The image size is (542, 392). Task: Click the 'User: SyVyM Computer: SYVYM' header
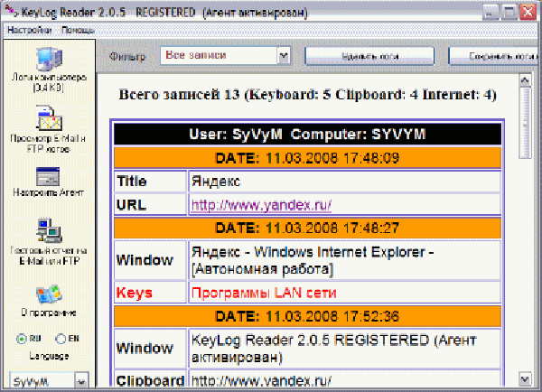(307, 134)
